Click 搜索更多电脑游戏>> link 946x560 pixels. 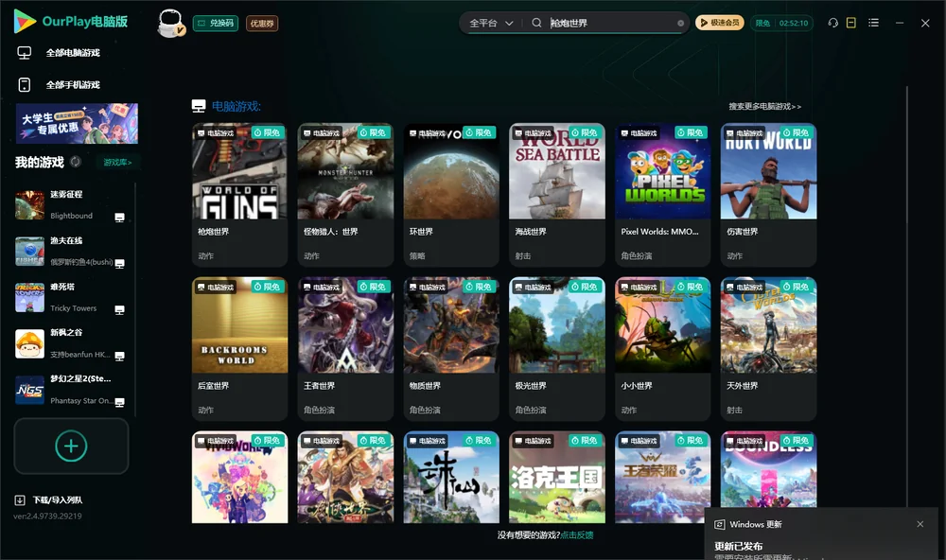(x=764, y=106)
